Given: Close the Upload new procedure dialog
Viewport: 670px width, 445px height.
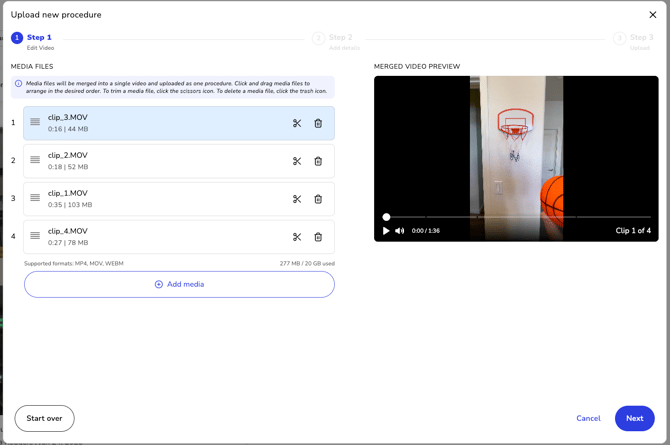Looking at the screenshot, I should 653,15.
